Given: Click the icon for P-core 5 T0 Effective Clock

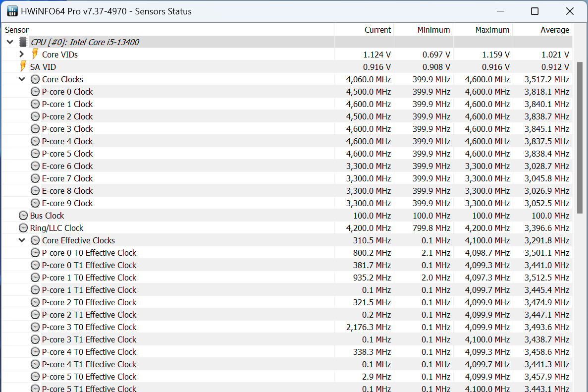Looking at the screenshot, I should [x=35, y=376].
